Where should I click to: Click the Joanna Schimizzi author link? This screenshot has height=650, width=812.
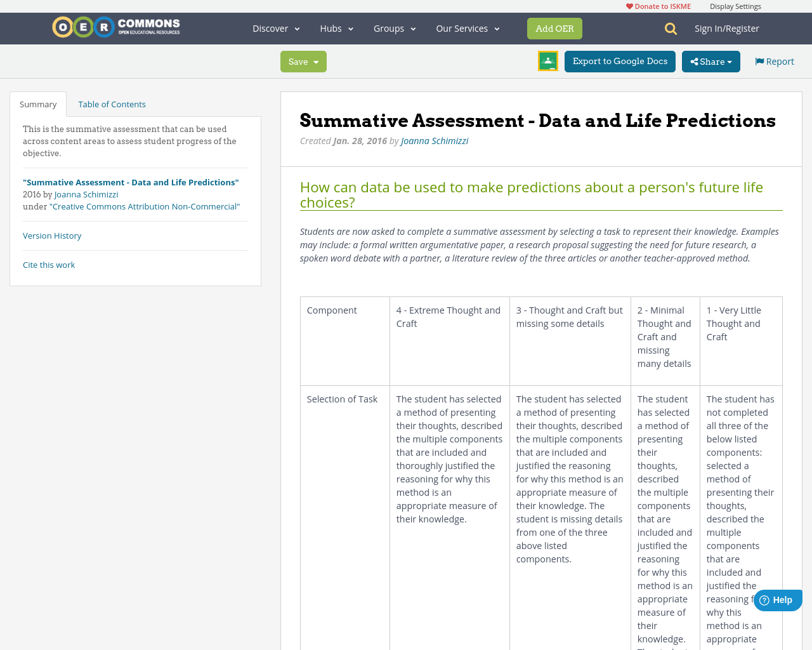point(435,140)
